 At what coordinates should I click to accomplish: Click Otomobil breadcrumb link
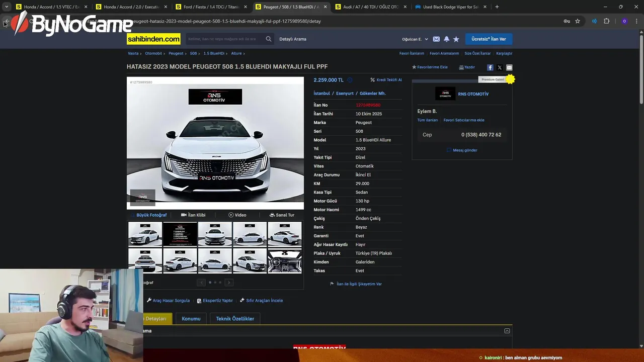pyautogui.click(x=153, y=53)
